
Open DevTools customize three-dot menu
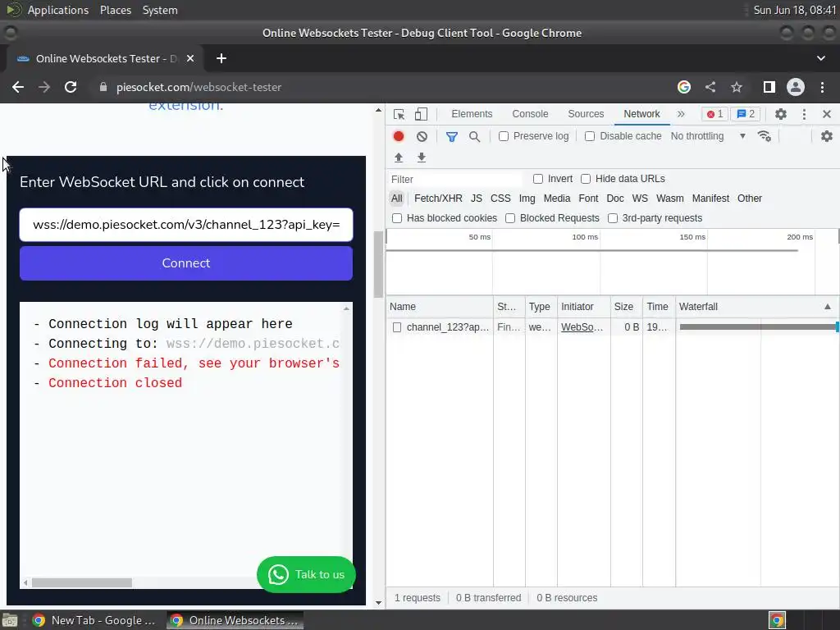click(x=804, y=114)
